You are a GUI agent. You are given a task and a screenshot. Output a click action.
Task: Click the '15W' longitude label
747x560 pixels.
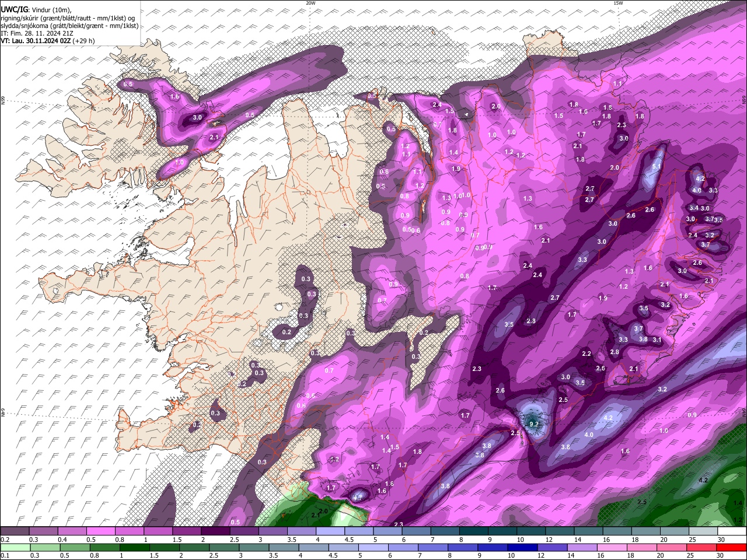[x=618, y=3]
